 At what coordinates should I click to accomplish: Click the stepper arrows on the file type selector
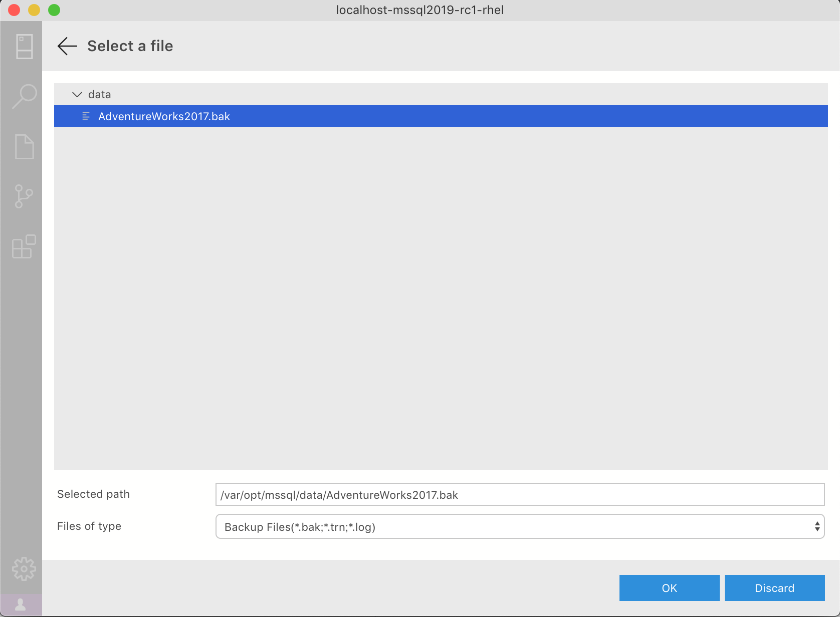coord(817,526)
